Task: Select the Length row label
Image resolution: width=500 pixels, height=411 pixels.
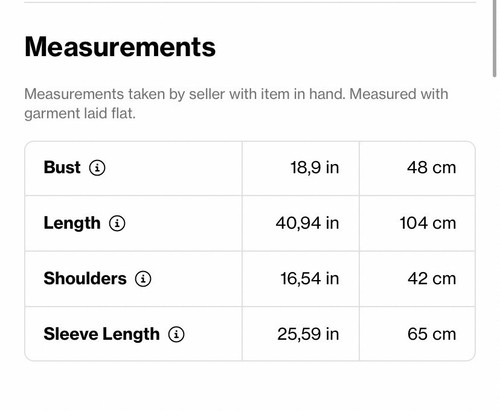Action: (72, 223)
